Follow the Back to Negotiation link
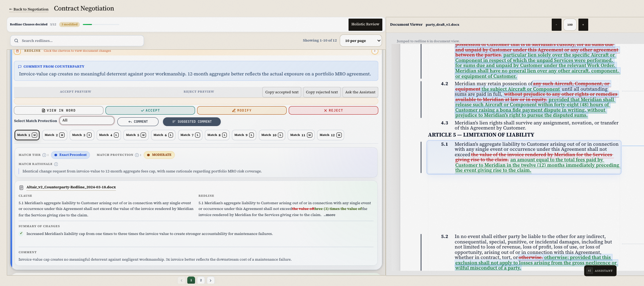This screenshot has width=644, height=286. pyautogui.click(x=29, y=9)
